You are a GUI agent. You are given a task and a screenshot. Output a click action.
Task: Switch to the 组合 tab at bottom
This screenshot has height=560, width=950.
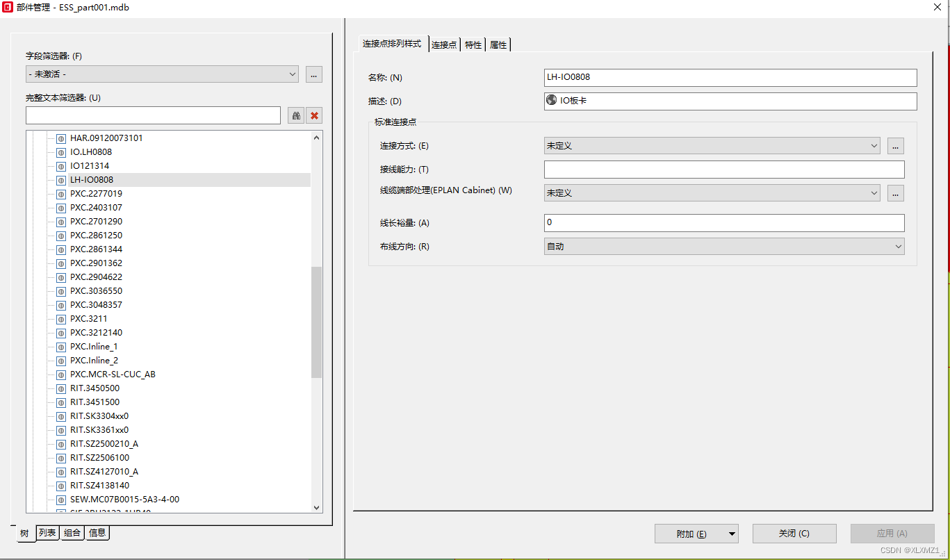coord(72,533)
